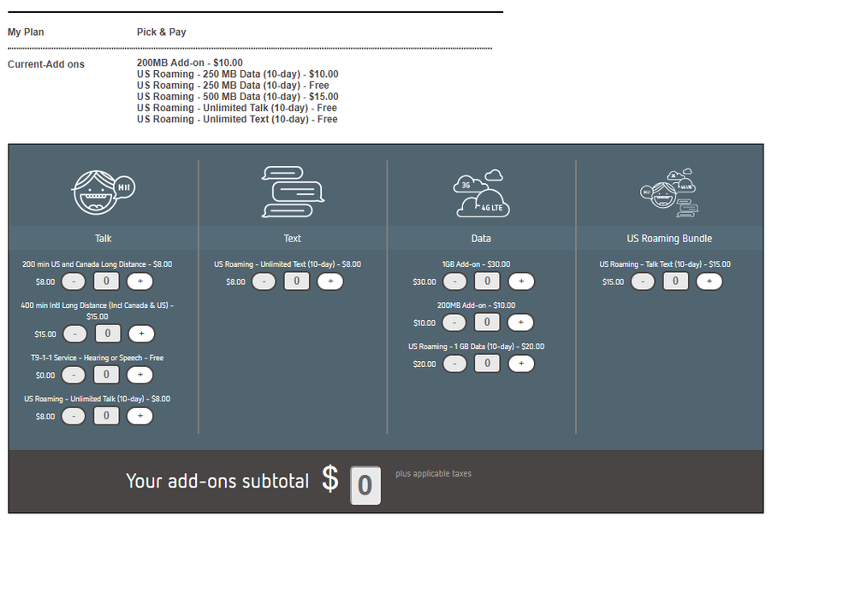
Task: Add one T9-1-1 Service add-on
Action: (x=140, y=375)
